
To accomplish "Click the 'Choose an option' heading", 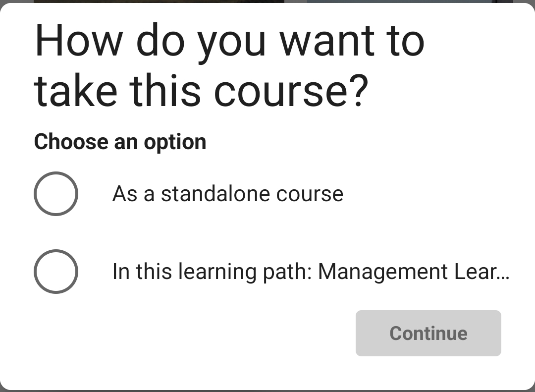I will point(119,142).
